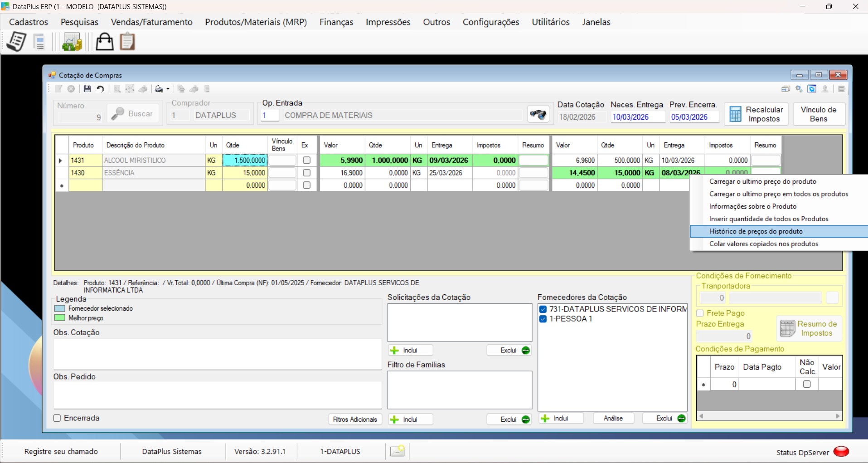The height and width of the screenshot is (463, 868).
Task: Click the left arrow of payment grid scrollbar
Action: click(x=701, y=416)
